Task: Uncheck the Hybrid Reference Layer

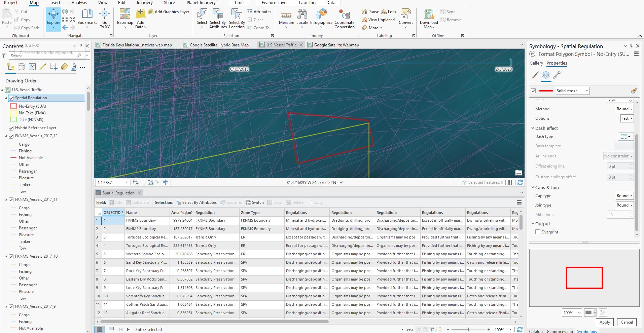Action: (x=11, y=128)
